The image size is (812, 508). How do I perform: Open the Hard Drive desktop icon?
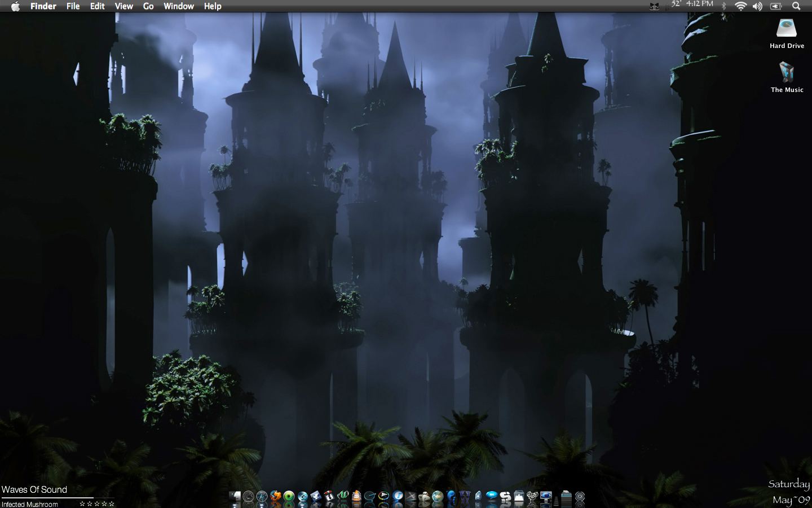click(787, 34)
